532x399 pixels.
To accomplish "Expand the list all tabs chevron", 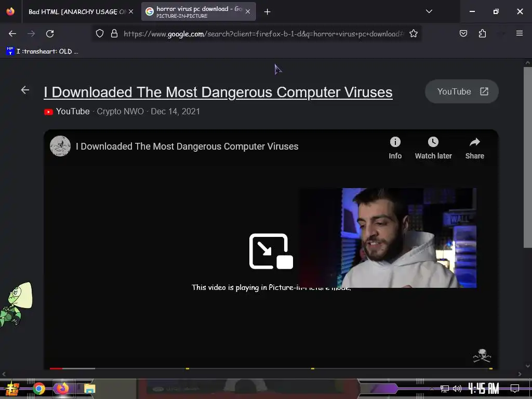I will (429, 11).
